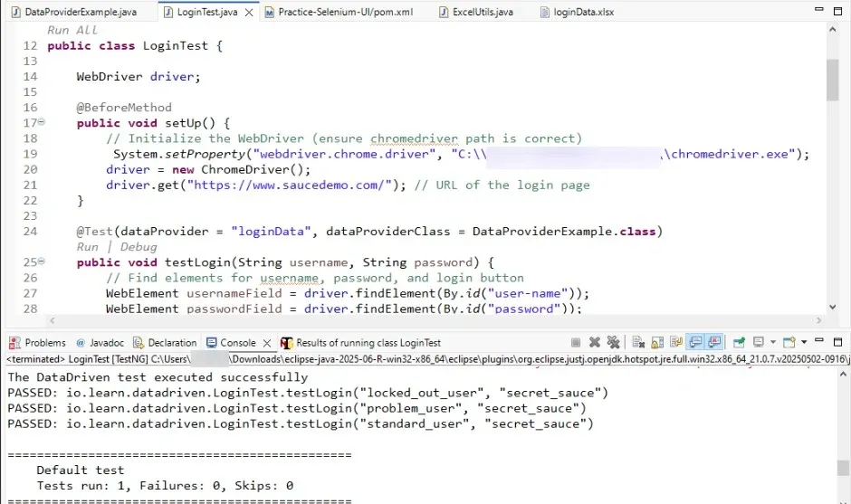The height and width of the screenshot is (504, 851).
Task: Minimize the editor area
Action: click(x=819, y=9)
